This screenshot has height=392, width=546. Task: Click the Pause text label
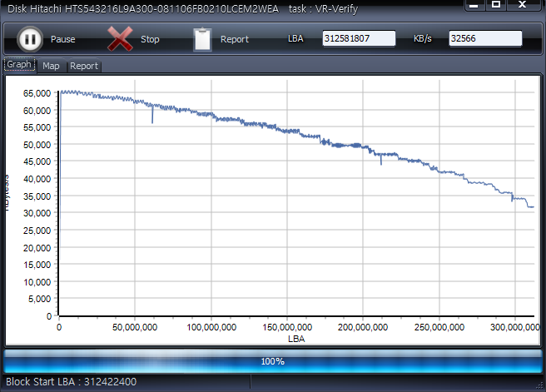[62, 39]
